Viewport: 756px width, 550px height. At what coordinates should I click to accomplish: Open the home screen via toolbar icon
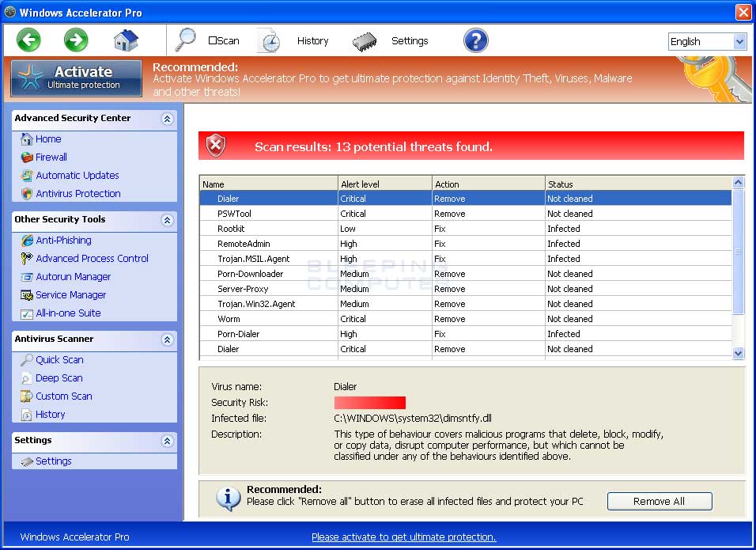pos(124,40)
